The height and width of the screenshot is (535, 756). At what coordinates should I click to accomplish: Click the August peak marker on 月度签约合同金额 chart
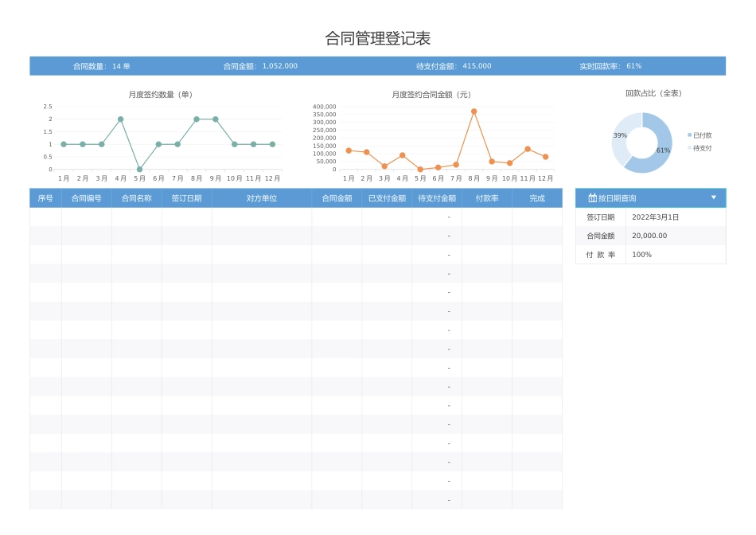[x=473, y=112]
